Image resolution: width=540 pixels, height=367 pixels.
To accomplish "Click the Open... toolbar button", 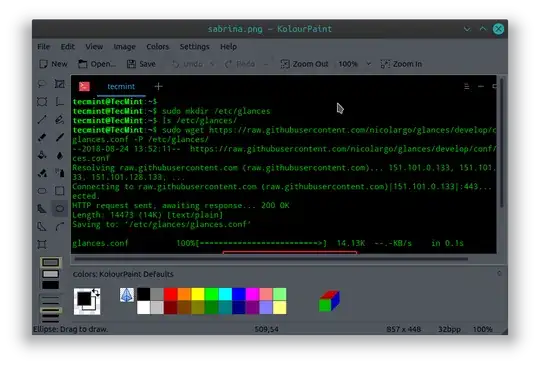I will point(97,64).
